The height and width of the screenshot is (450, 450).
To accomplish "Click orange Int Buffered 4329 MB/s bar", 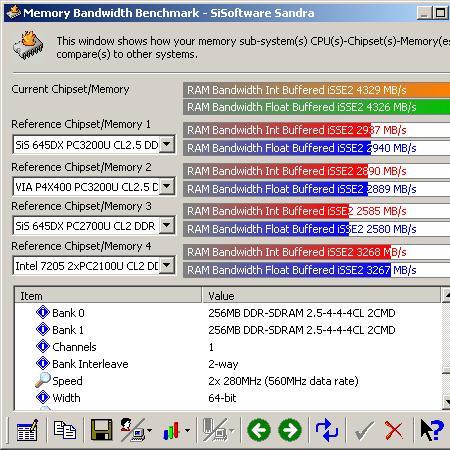I will point(317,90).
